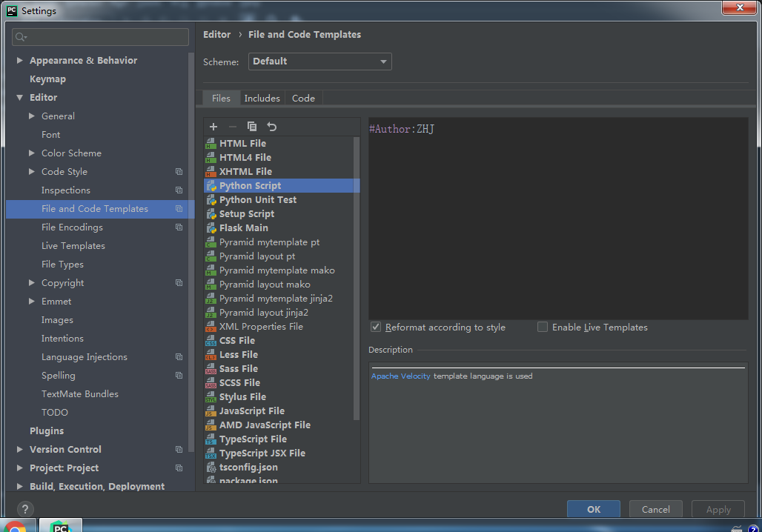Image resolution: width=762 pixels, height=532 pixels.
Task: Click the reset to default arrow icon
Action: click(x=271, y=127)
